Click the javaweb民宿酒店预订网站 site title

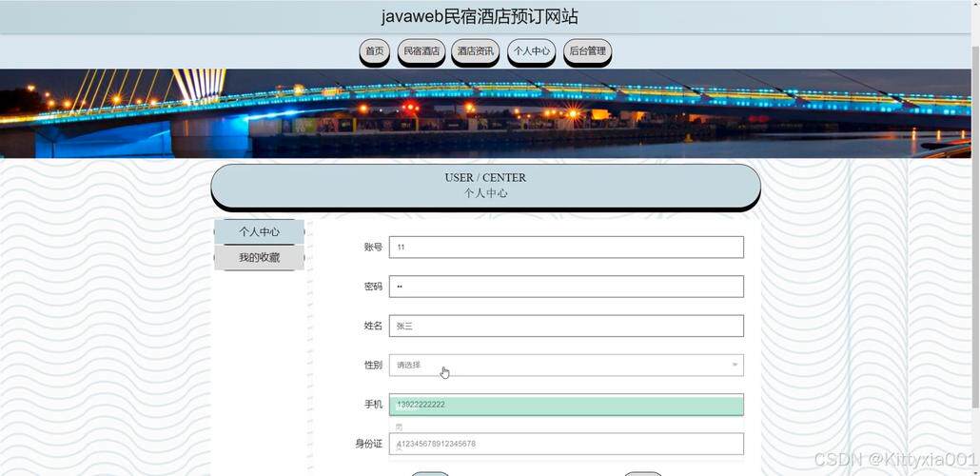480,16
